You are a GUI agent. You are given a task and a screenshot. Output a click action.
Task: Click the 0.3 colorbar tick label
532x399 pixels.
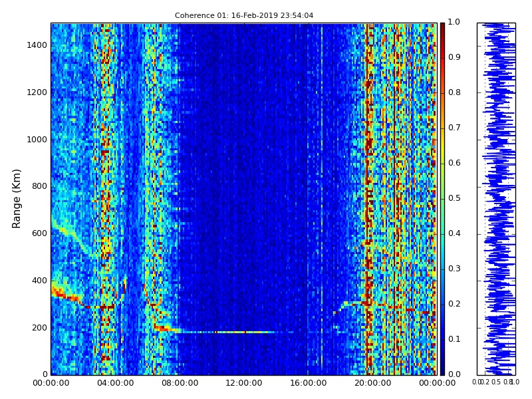pos(454,269)
